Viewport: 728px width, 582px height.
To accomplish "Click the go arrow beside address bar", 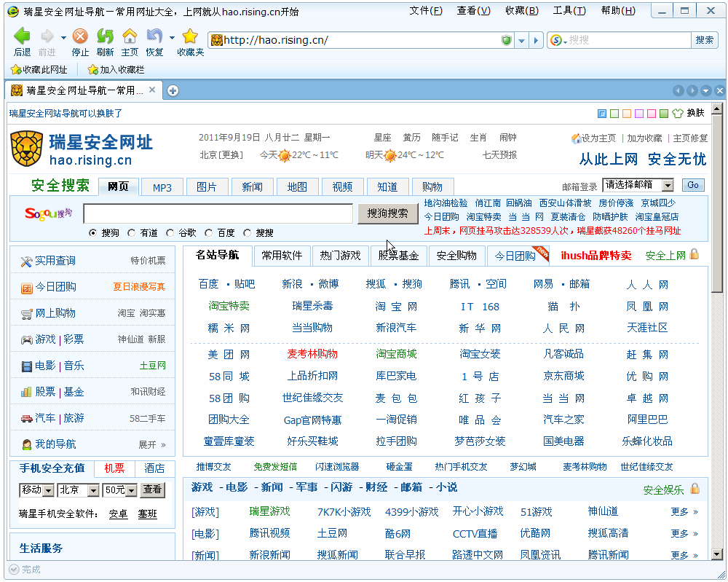I will (x=537, y=40).
